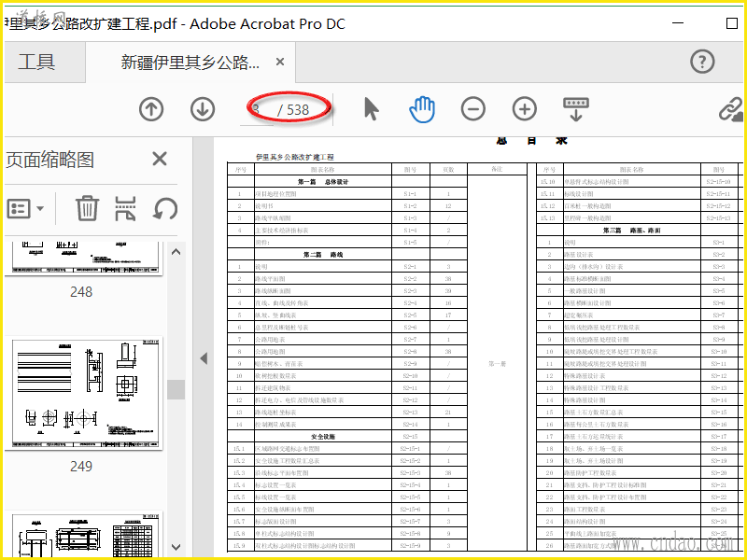Select page 248 thumbnail

(x=84, y=259)
